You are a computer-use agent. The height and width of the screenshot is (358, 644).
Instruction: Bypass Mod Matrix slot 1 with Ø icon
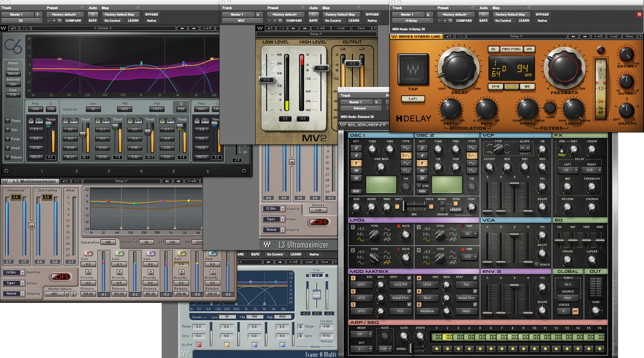[409, 278]
